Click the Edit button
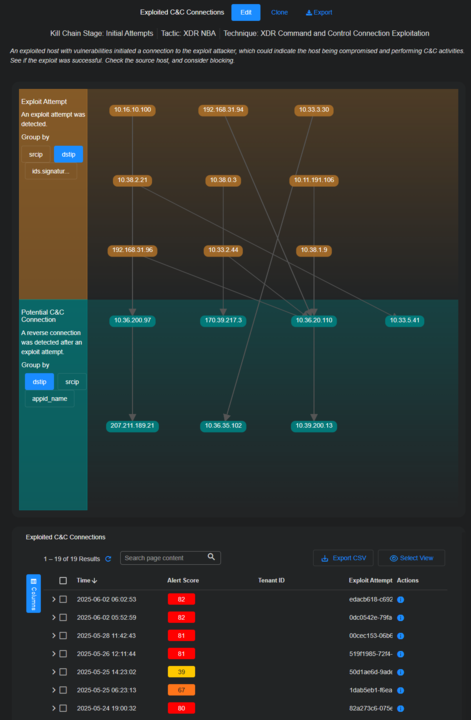 tap(246, 12)
